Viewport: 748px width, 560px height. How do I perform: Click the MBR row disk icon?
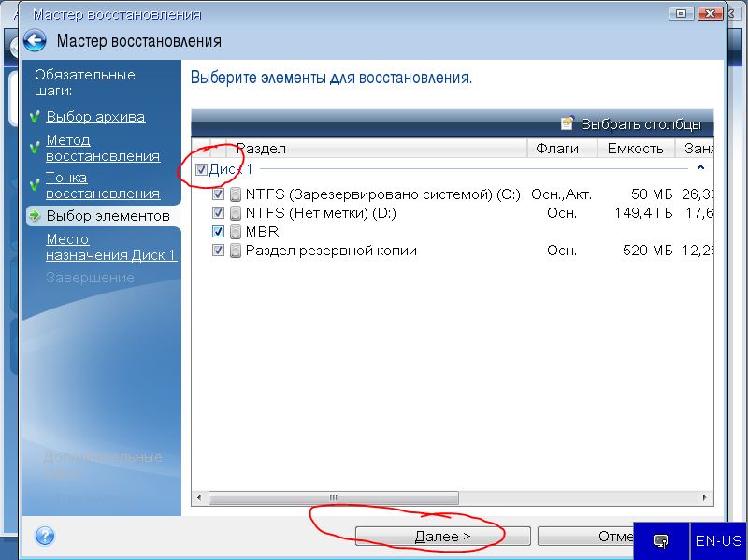[x=236, y=232]
